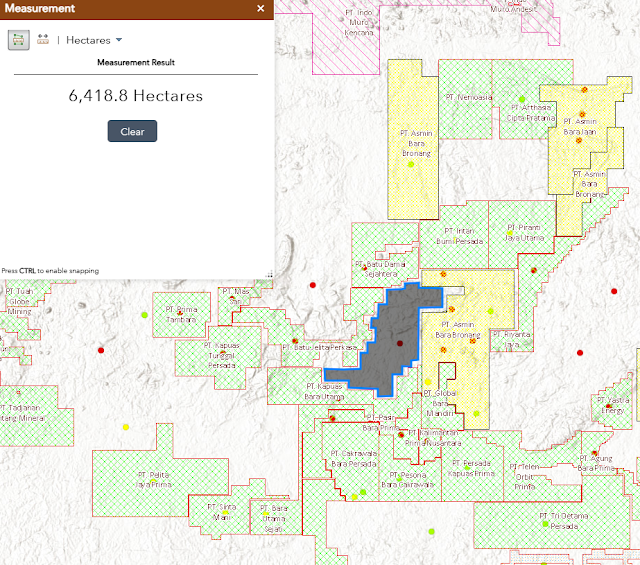Click the green point beside PT. Arthasia label
640x565 pixels.
click(x=522, y=99)
